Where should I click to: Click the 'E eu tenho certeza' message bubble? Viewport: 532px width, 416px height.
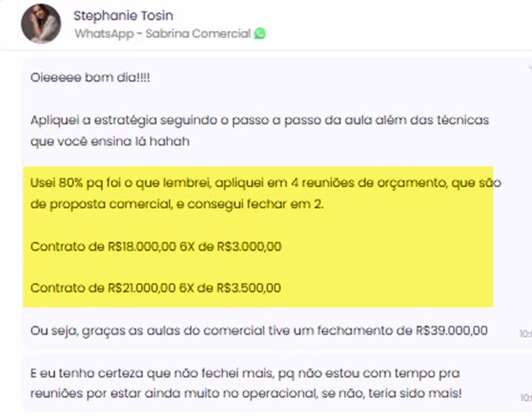click(276, 383)
